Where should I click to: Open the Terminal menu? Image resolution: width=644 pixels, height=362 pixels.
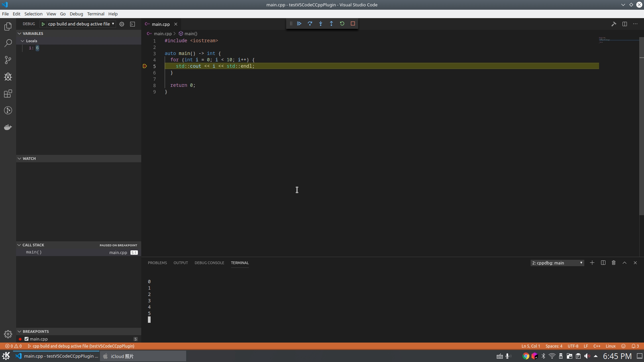point(96,14)
